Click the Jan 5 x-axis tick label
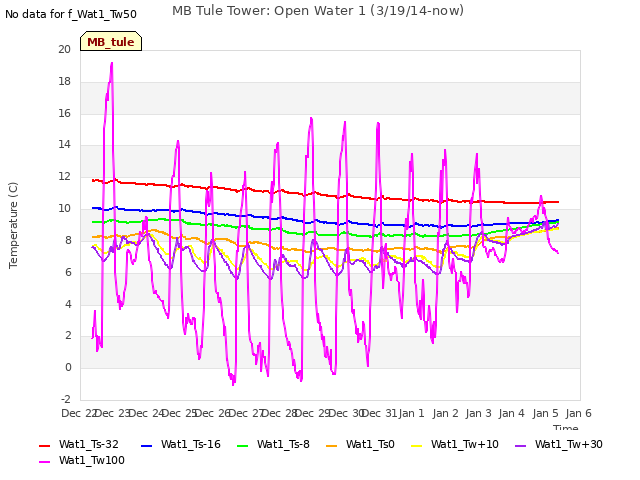 click(x=545, y=413)
